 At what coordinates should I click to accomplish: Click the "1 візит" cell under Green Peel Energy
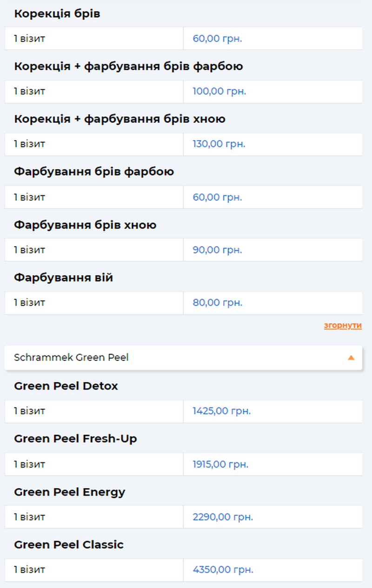click(x=29, y=517)
